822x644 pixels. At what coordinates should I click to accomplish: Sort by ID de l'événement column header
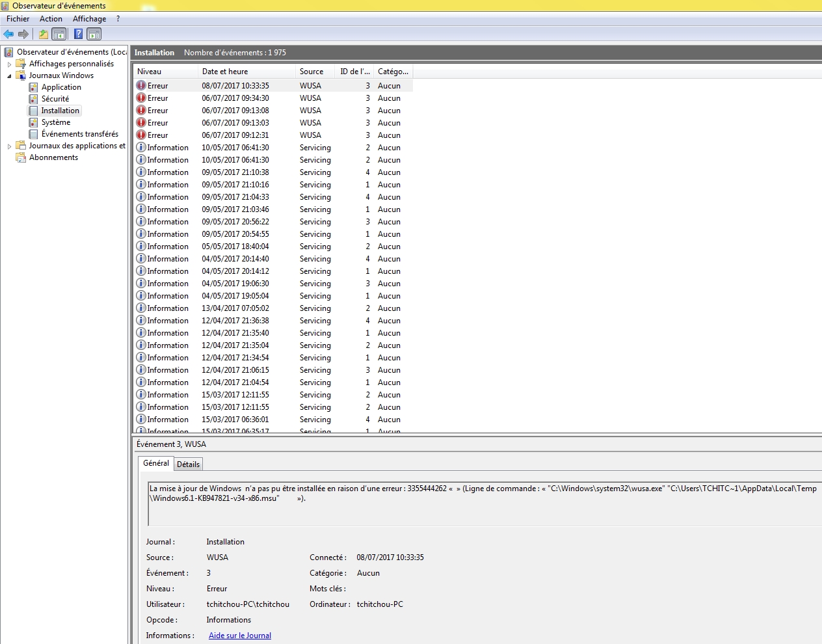click(354, 72)
